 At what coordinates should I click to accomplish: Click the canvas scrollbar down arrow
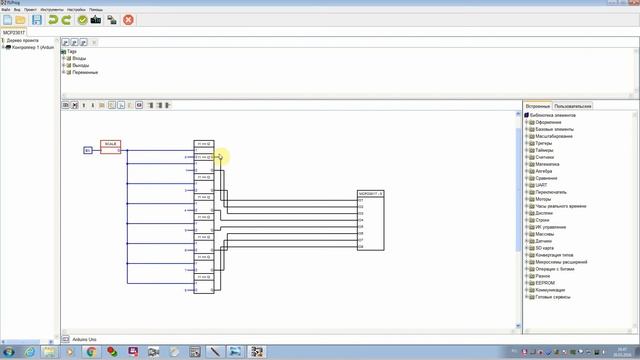click(518, 326)
